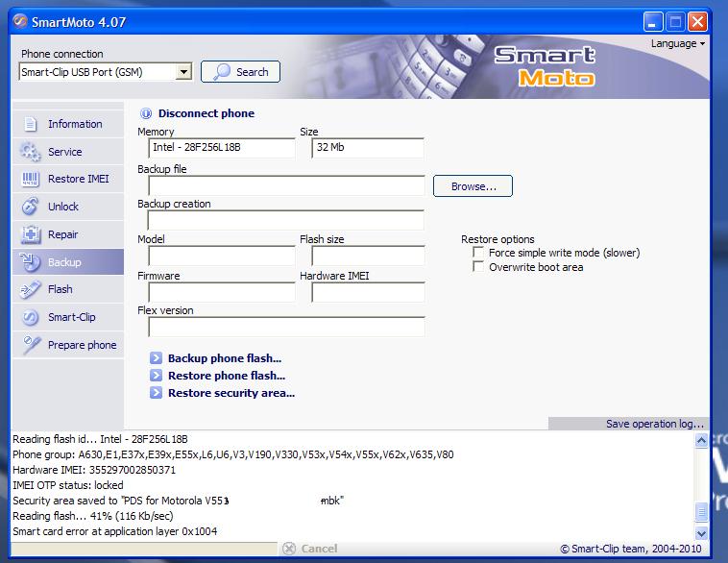The height and width of the screenshot is (563, 728).
Task: Click the Flex version field
Action: [286, 327]
